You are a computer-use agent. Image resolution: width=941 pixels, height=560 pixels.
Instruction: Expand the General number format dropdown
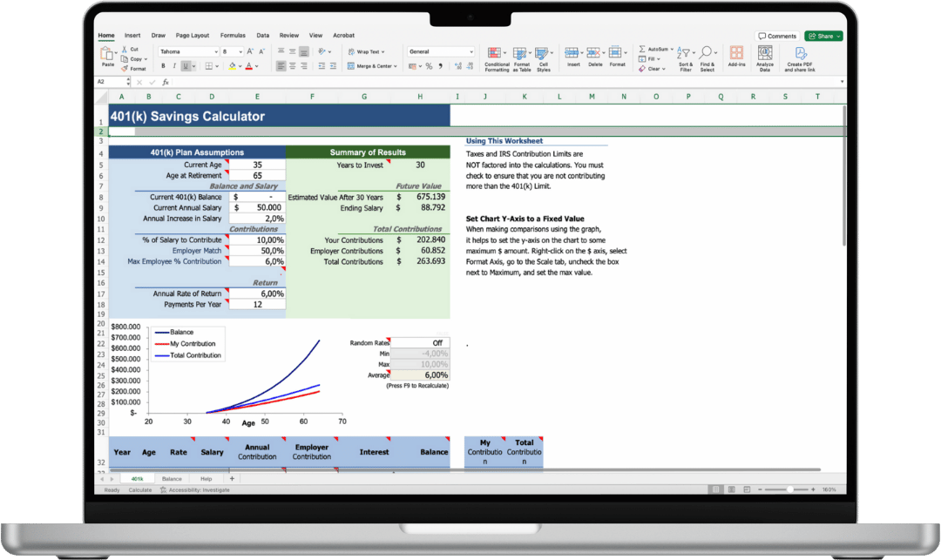click(441, 51)
